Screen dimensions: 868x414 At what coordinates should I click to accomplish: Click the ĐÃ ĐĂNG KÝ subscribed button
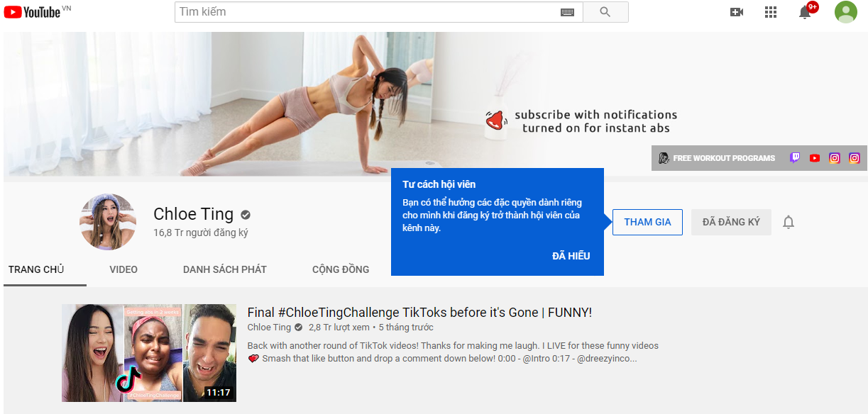click(x=731, y=222)
